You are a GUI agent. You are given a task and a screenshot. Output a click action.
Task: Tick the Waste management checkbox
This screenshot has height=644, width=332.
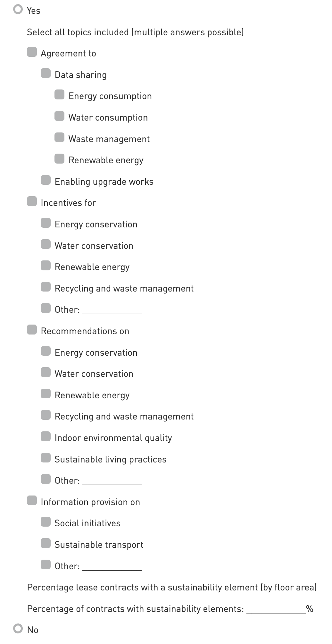pos(59,138)
